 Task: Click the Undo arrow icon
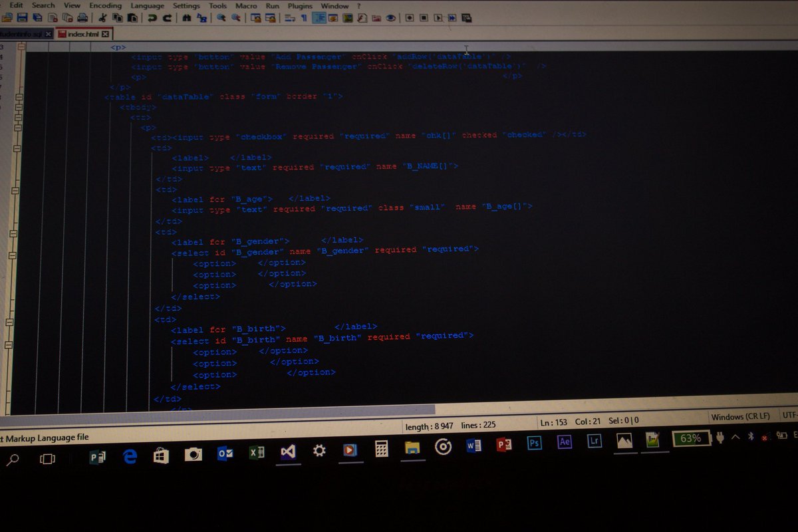(153, 19)
